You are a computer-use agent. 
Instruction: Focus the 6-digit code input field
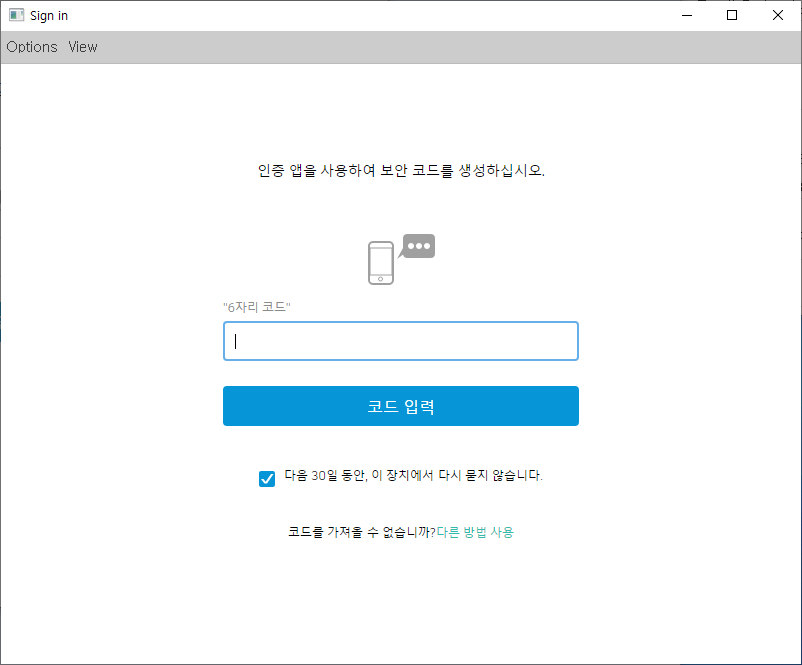pyautogui.click(x=400, y=341)
